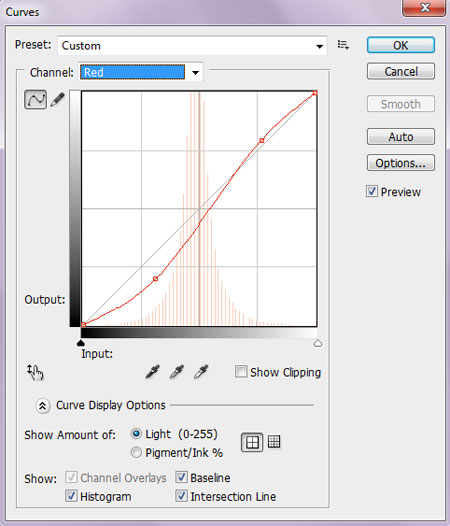Uncheck the Histogram checkbox
Viewport: 450px width, 526px height.
click(71, 496)
